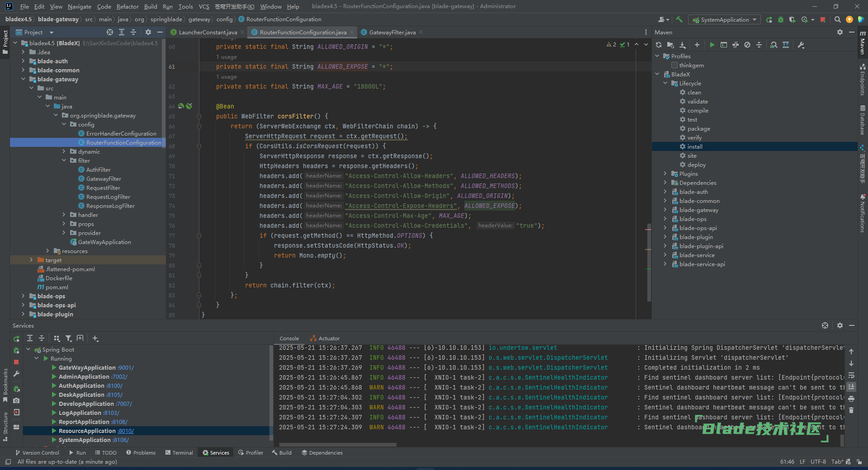Open the Project view selector dropdown

(35, 32)
